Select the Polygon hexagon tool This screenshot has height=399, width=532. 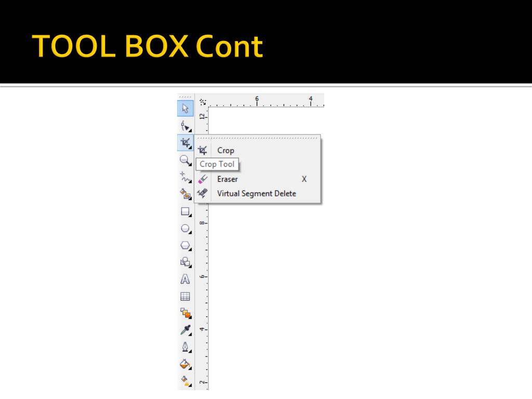[185, 245]
